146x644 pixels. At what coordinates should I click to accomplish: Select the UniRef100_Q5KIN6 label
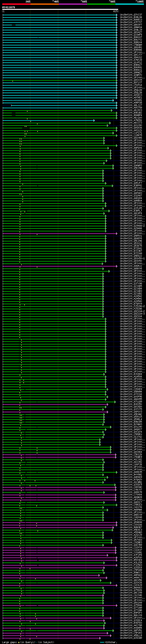coord(131,168)
